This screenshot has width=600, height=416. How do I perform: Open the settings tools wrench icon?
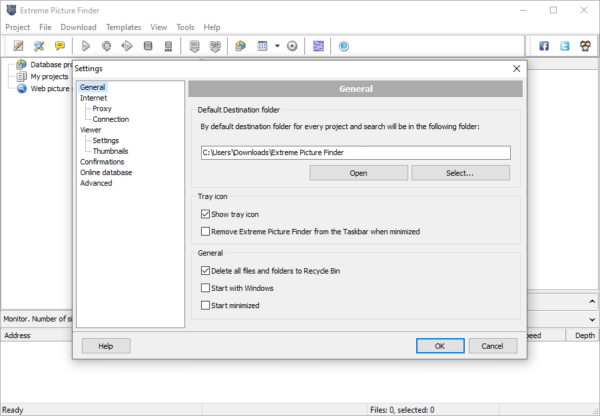click(39, 46)
